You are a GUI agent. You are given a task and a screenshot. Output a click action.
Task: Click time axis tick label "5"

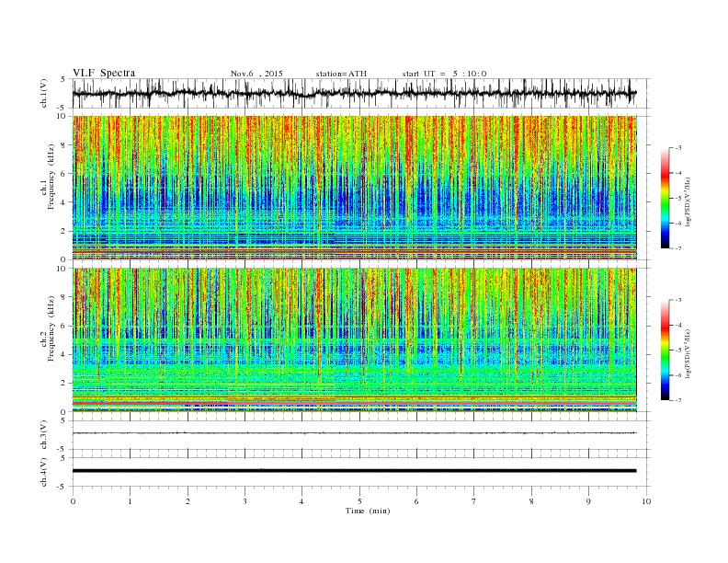359,501
